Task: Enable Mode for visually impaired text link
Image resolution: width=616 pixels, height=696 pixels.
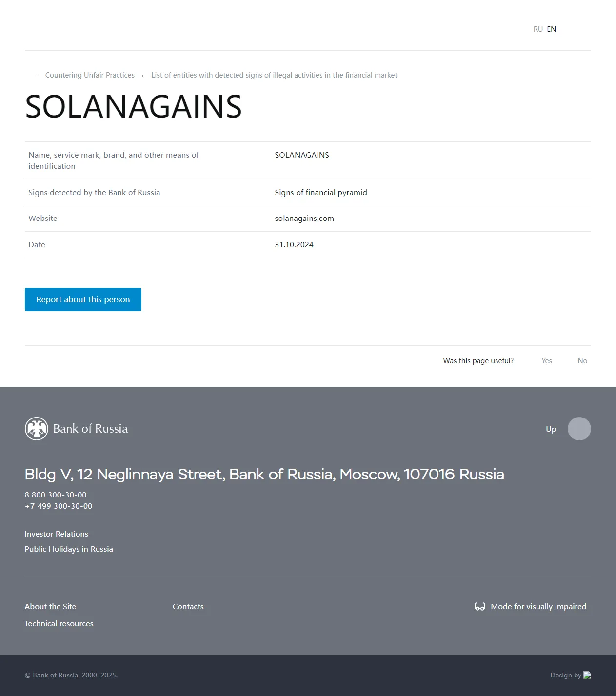Action: (538, 607)
